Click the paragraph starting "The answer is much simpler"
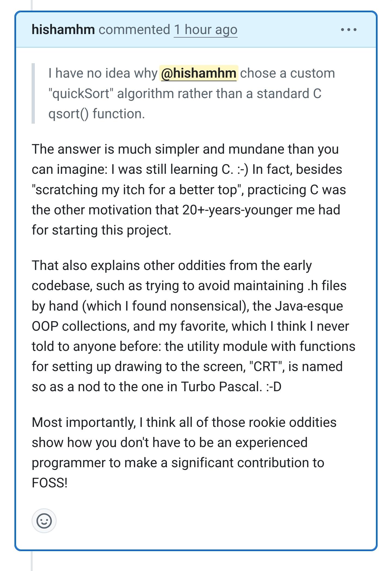 click(x=185, y=190)
